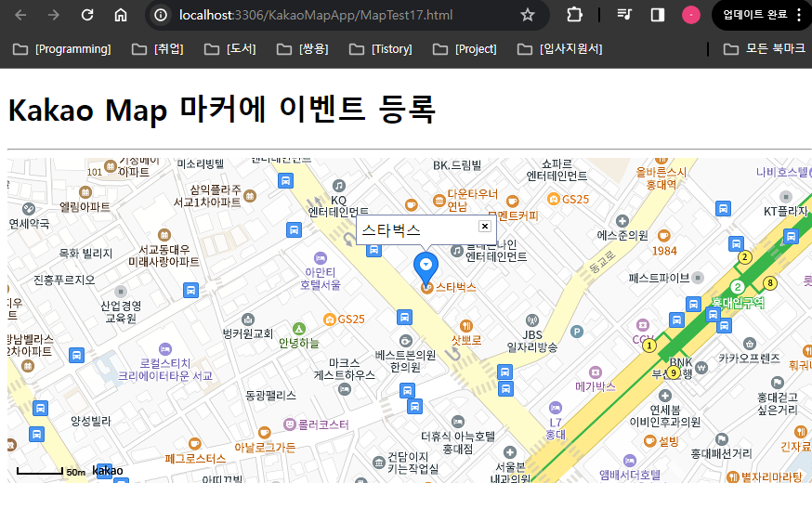Click the 1984 cafe icon

pyautogui.click(x=664, y=236)
